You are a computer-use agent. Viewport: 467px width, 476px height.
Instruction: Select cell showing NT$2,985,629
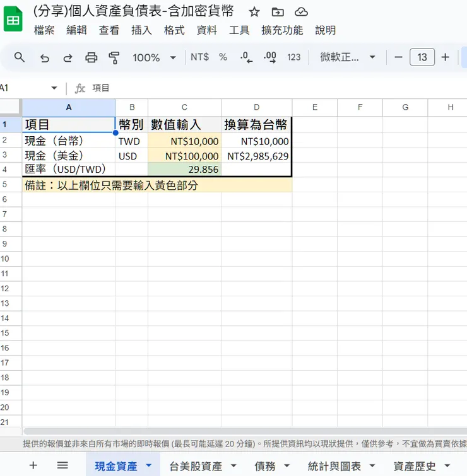click(x=256, y=156)
